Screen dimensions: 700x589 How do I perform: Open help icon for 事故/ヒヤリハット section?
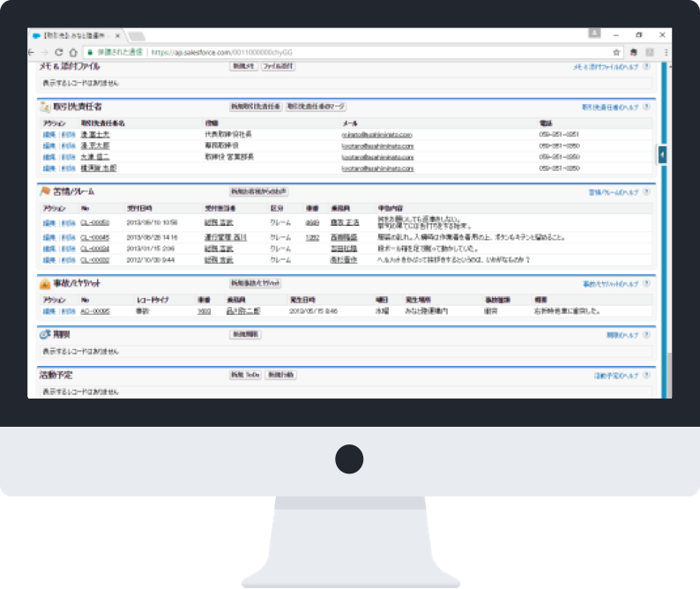(x=646, y=284)
